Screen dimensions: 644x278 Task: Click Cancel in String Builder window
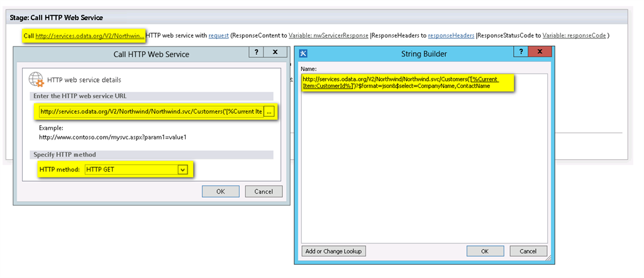[x=528, y=251]
